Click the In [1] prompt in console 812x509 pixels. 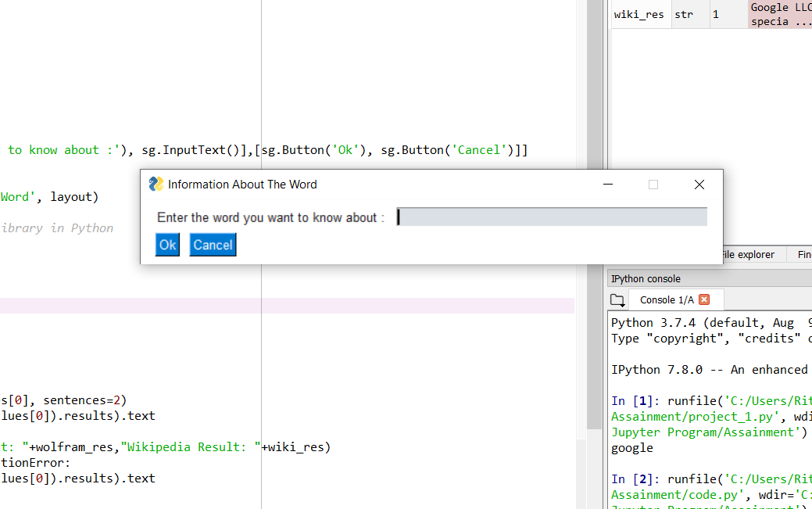click(635, 400)
